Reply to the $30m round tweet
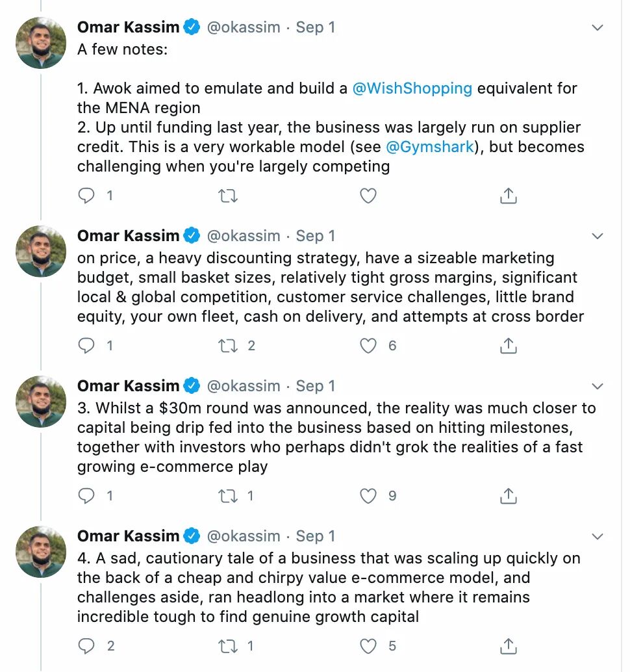The height and width of the screenshot is (672, 630). pyautogui.click(x=86, y=496)
